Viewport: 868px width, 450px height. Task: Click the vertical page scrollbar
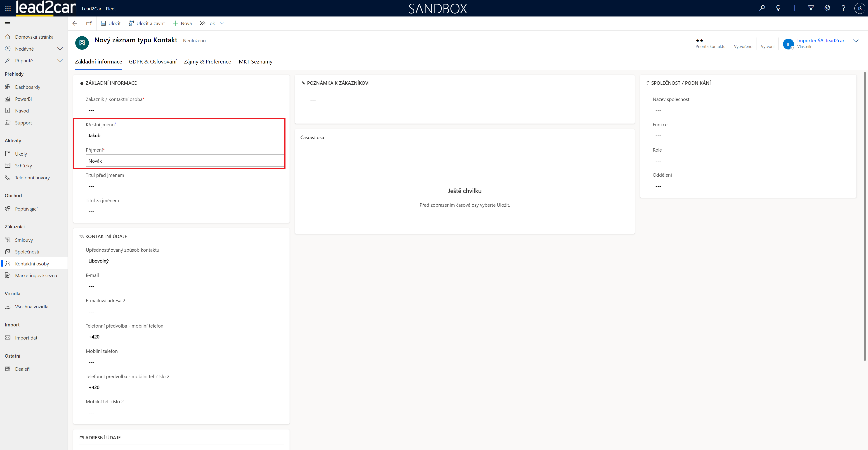[865, 216]
